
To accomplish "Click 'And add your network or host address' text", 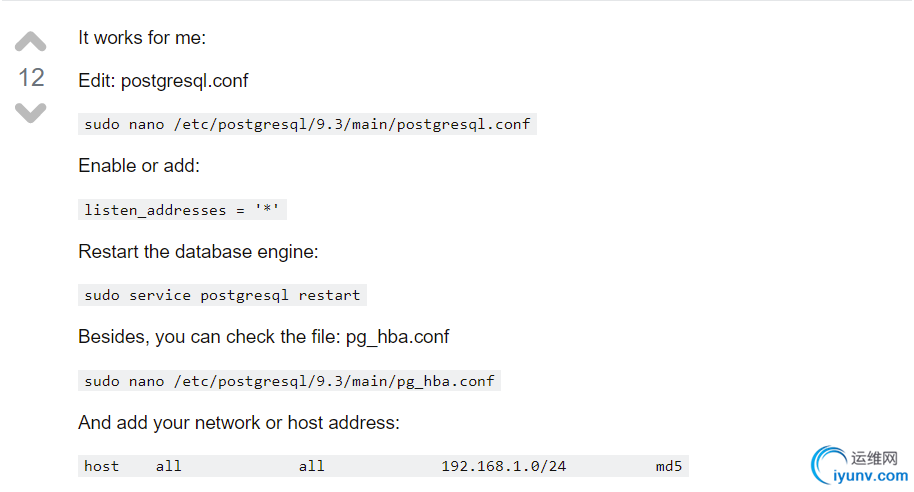I will point(239,423).
